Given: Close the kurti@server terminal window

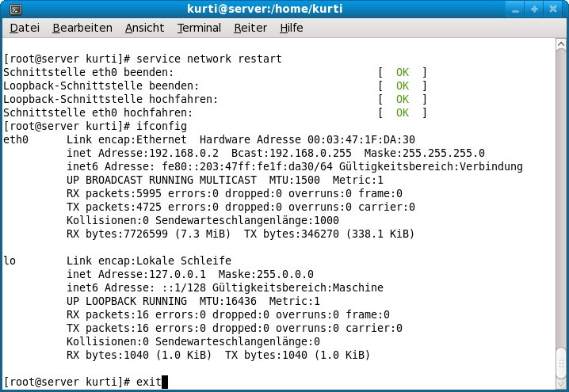Looking at the screenshot, I should click(555, 10).
